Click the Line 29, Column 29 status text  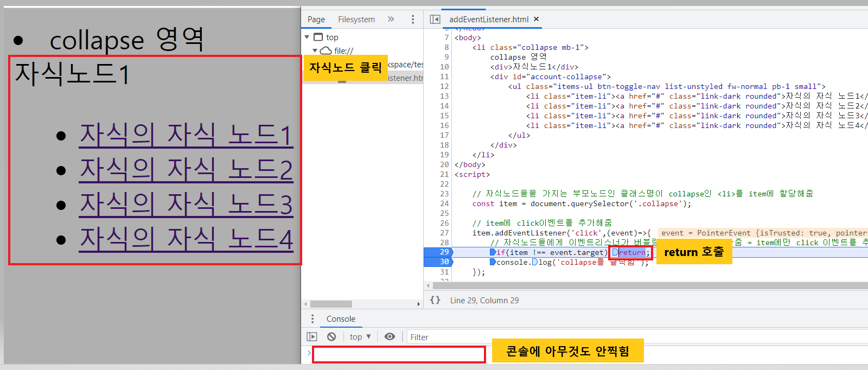coord(484,300)
